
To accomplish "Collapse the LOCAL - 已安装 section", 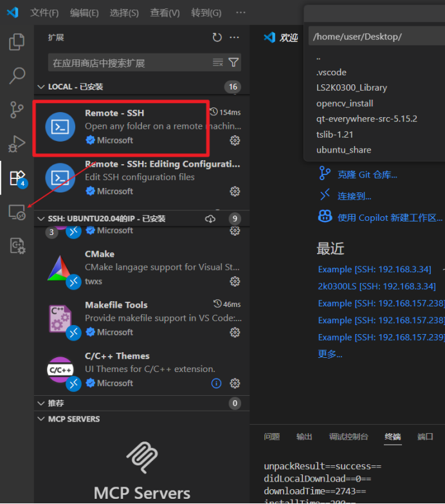I will point(41,87).
